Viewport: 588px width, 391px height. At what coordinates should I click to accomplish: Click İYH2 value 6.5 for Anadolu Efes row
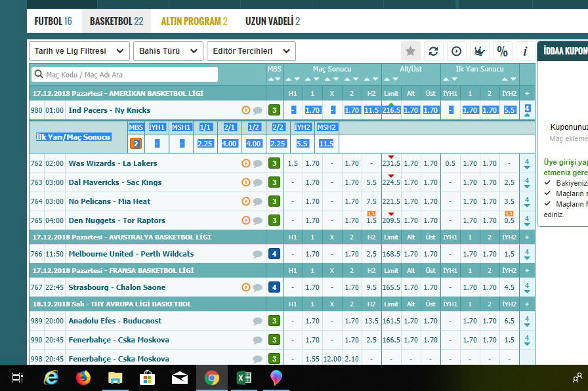(x=509, y=321)
